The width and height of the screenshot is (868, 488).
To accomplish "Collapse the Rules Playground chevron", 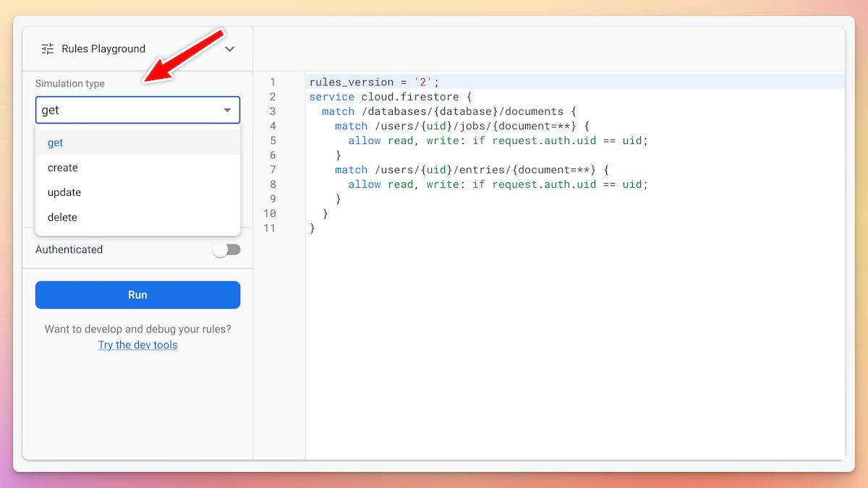I will coord(230,49).
